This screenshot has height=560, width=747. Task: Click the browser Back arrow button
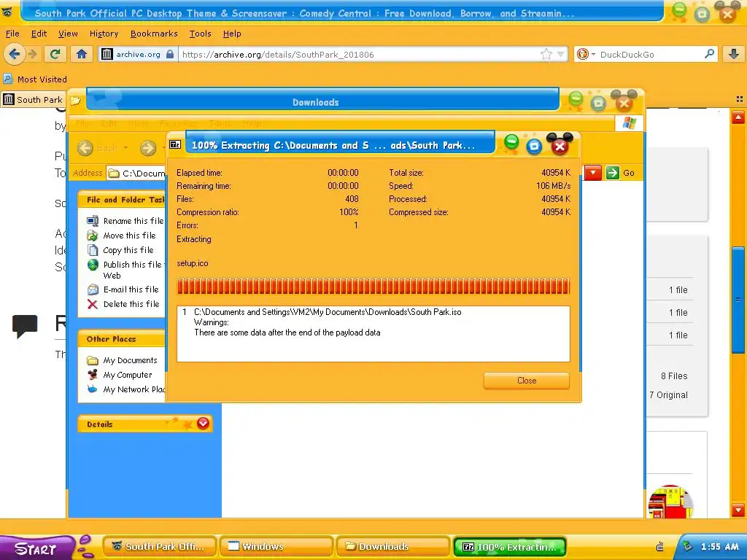coord(15,54)
